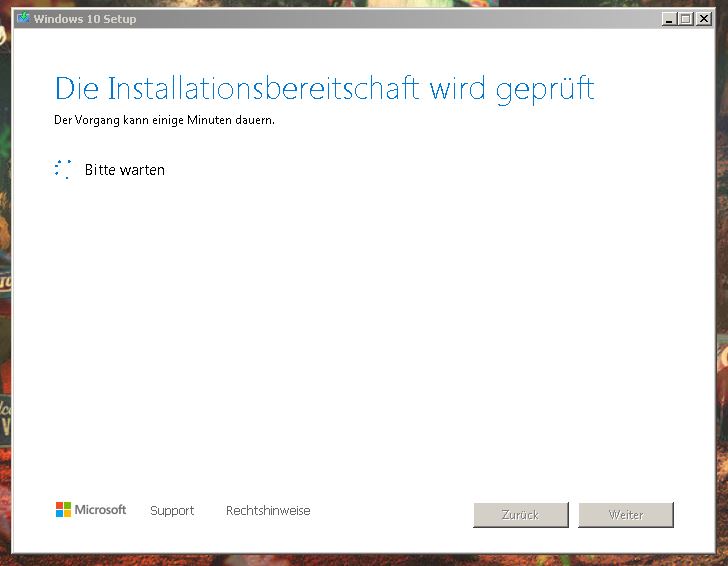Open the Rechtshinweise link
Image resolution: width=728 pixels, height=566 pixels.
pos(268,510)
